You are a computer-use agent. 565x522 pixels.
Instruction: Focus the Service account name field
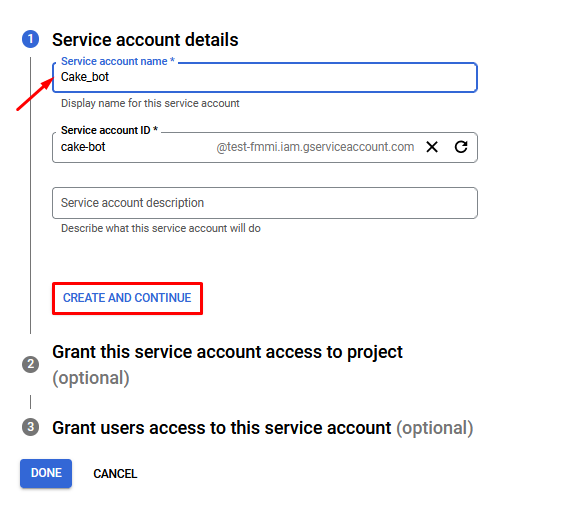265,77
